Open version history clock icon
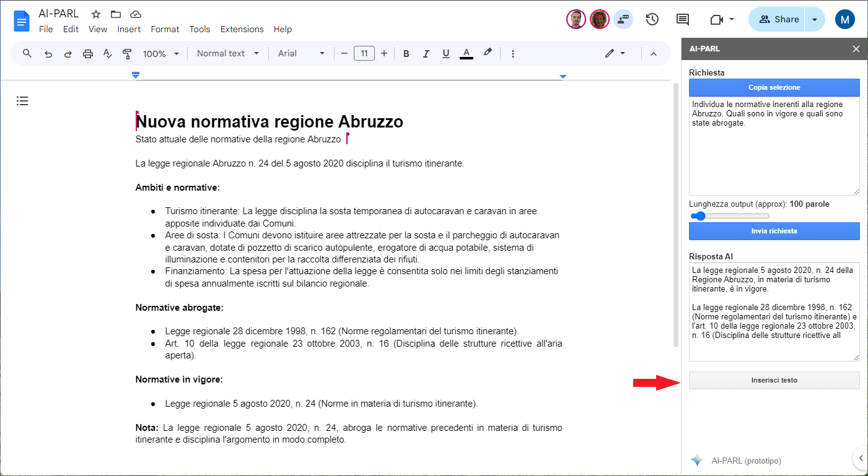 click(x=652, y=19)
